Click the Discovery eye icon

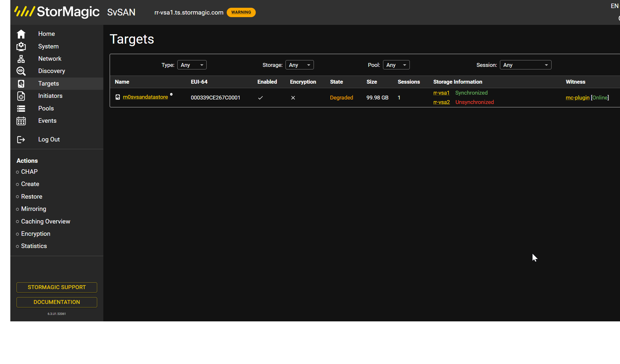[x=21, y=71]
